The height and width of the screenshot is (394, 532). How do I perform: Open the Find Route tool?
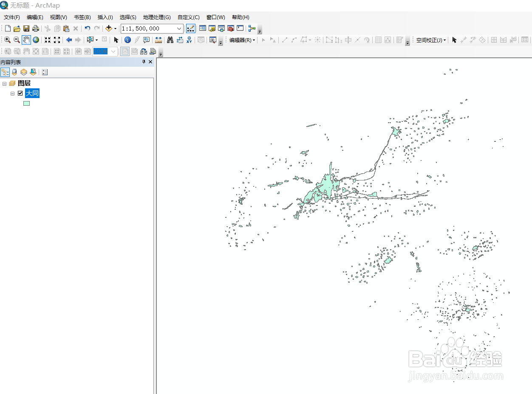coord(179,40)
